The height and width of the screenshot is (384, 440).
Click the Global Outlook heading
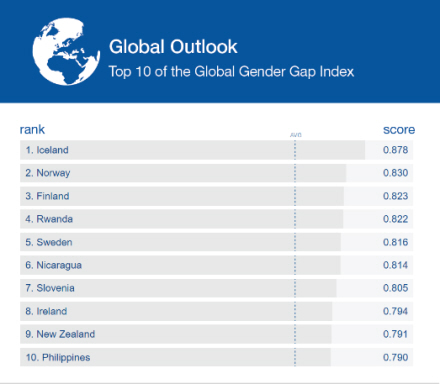[x=173, y=47]
